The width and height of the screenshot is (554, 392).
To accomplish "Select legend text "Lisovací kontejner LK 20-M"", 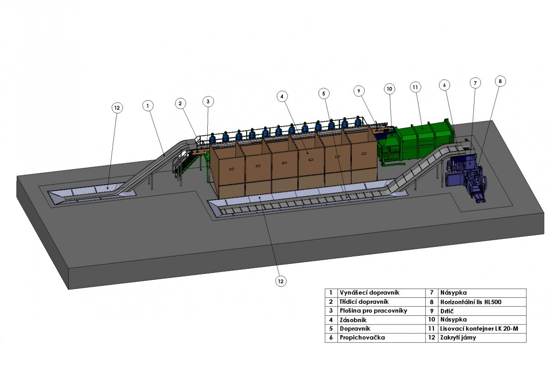I will click(x=479, y=329).
